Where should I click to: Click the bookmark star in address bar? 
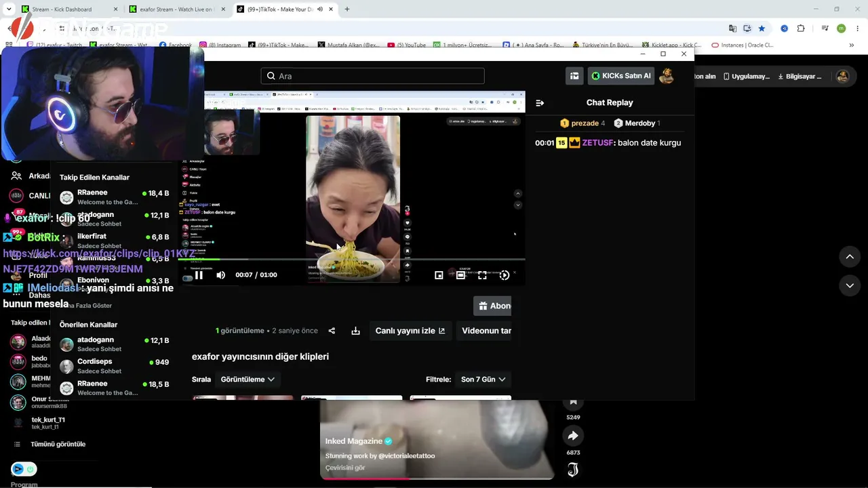[762, 28]
